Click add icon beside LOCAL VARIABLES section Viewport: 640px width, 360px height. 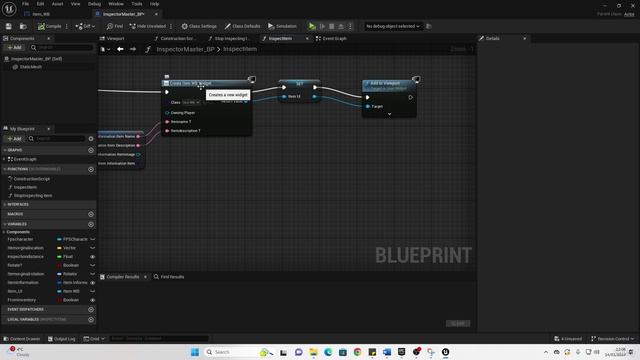coord(91,320)
